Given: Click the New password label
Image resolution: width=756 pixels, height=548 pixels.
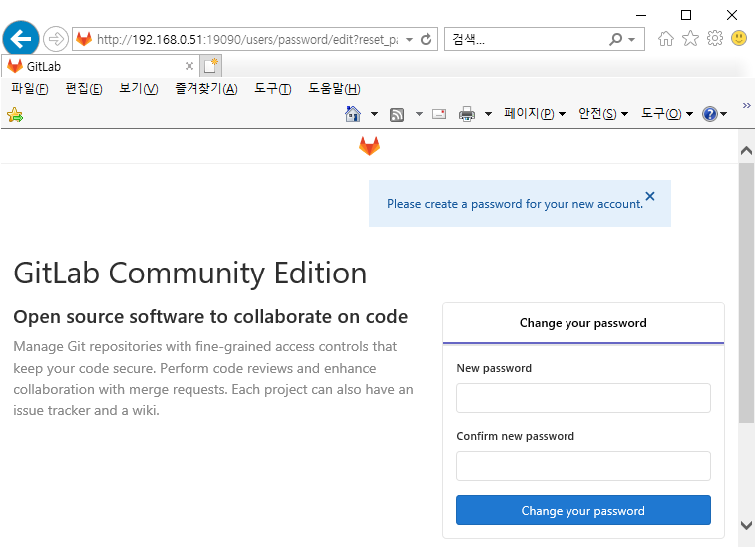Looking at the screenshot, I should [494, 368].
